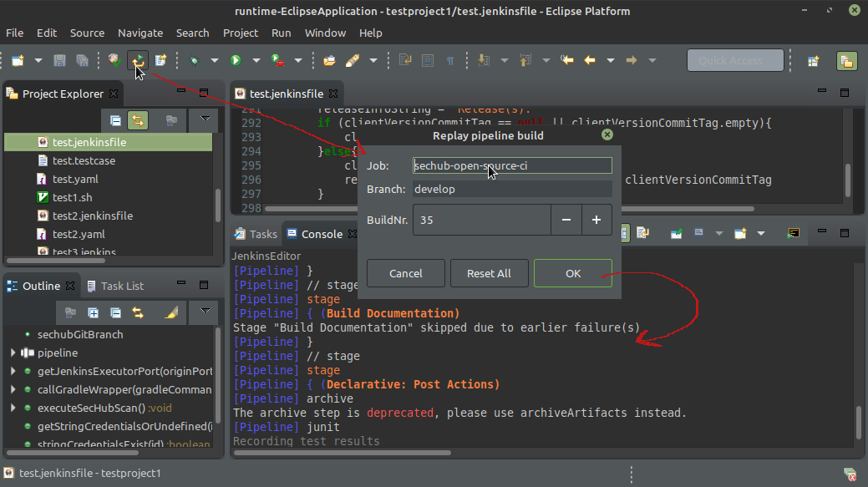Click the Branch field showing develop
The width and height of the screenshot is (868, 487).
(x=512, y=190)
